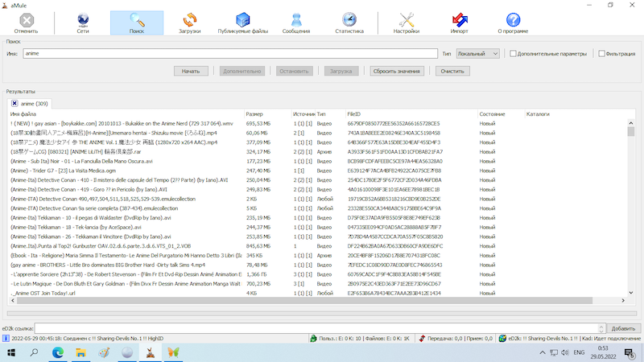644x362 pixels.
Task: Enable Дополнительные параметры checkbox
Action: [x=513, y=54]
